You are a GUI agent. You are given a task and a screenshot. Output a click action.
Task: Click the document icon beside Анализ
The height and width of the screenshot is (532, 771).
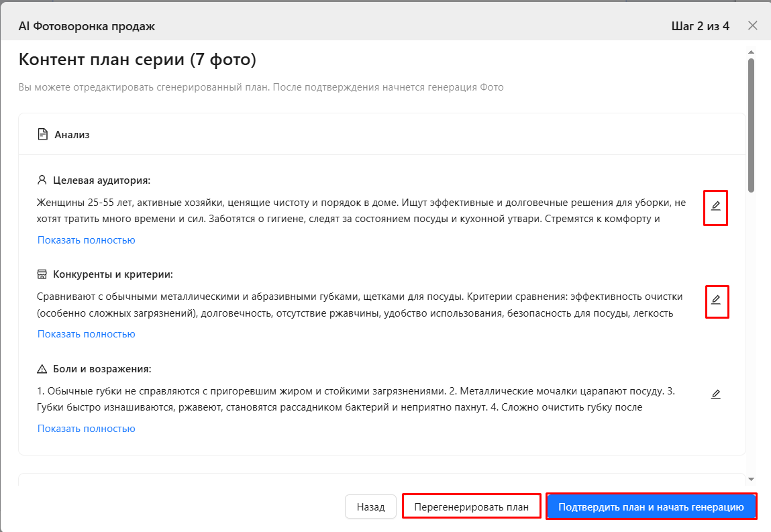click(43, 134)
